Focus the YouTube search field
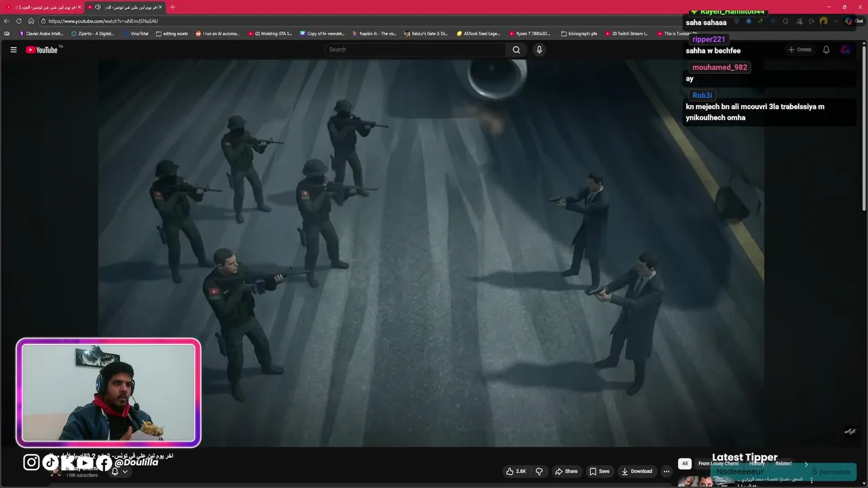This screenshot has width=868, height=488. point(415,49)
